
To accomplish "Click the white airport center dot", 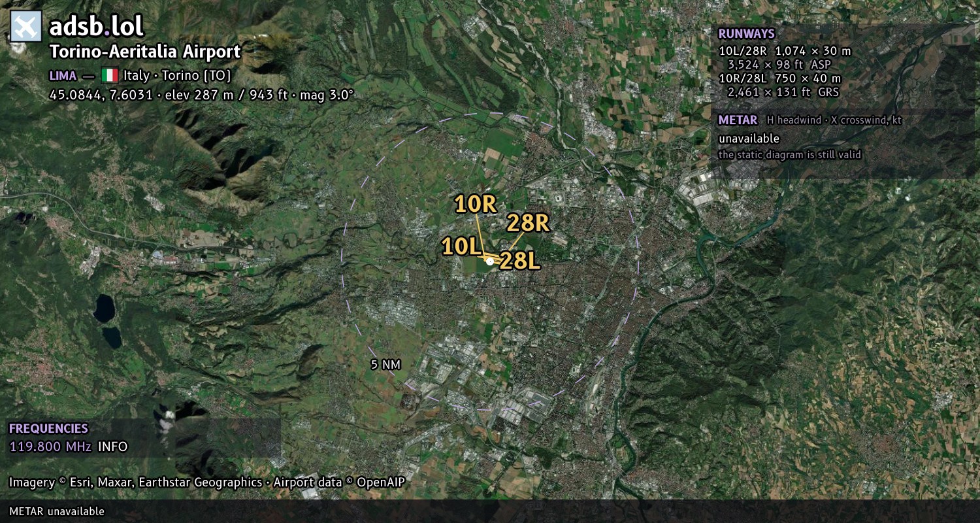I will pyautogui.click(x=490, y=261).
